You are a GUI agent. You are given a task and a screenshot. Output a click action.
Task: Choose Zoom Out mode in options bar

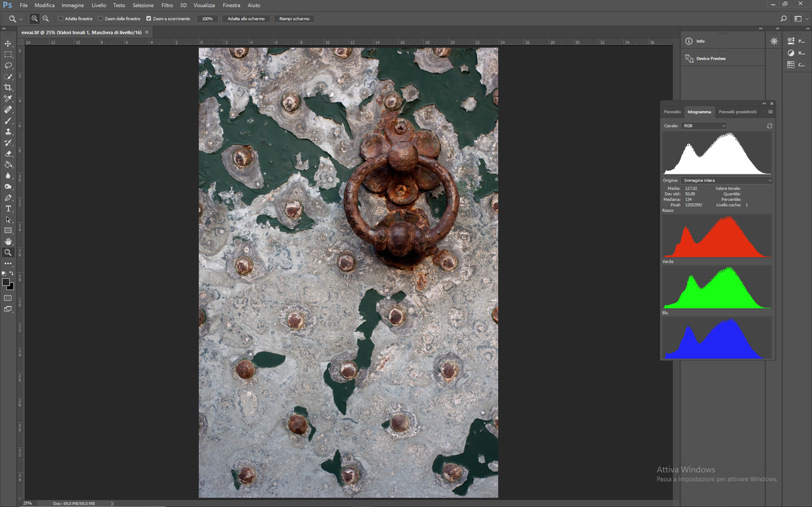[x=46, y=19]
